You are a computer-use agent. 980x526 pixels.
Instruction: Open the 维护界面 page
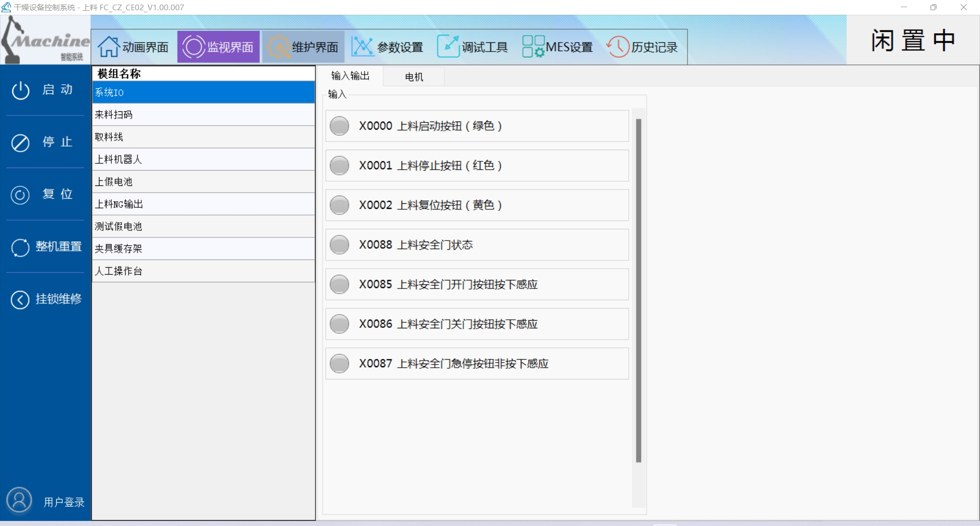click(303, 47)
